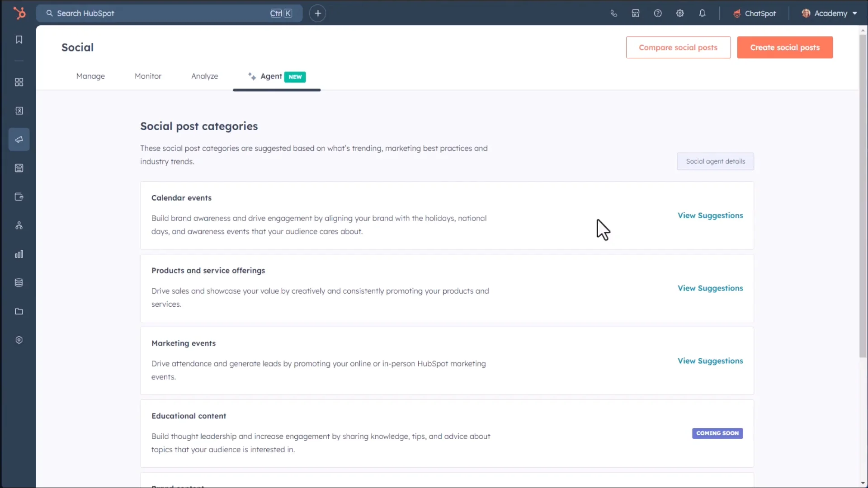Viewport: 868px width, 488px height.
Task: Click the HubSpot sprocket logo
Action: click(19, 13)
